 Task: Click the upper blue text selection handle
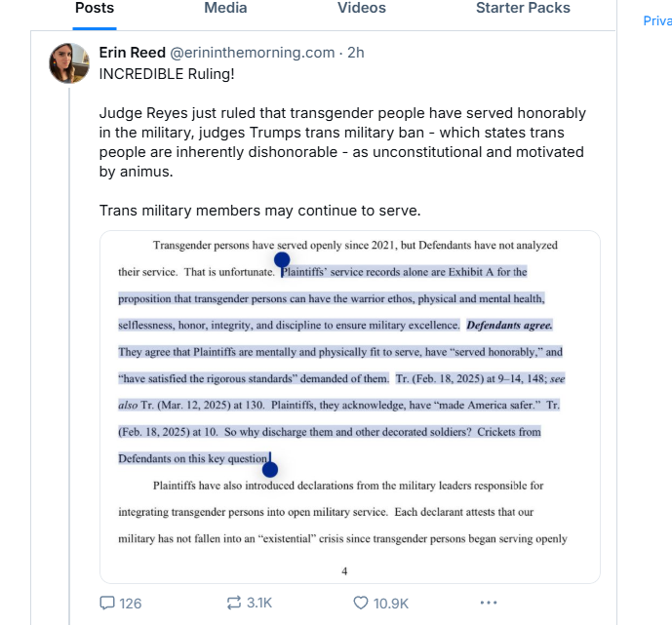pyautogui.click(x=282, y=261)
